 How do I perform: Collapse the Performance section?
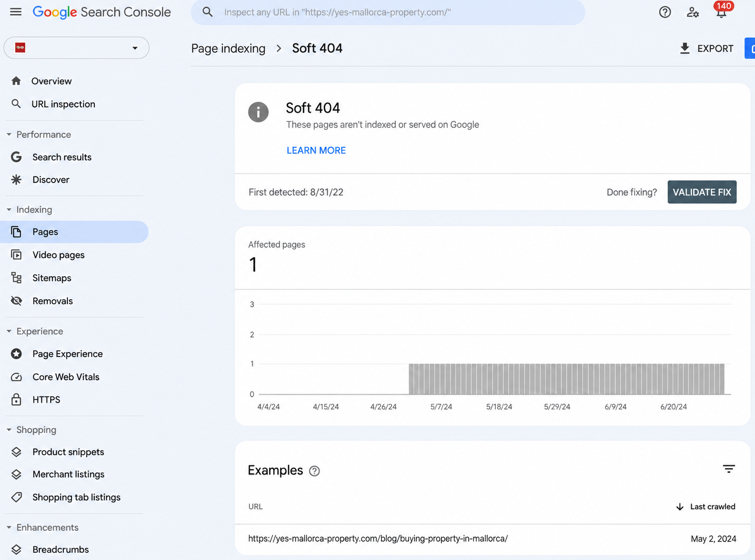pyautogui.click(x=9, y=134)
